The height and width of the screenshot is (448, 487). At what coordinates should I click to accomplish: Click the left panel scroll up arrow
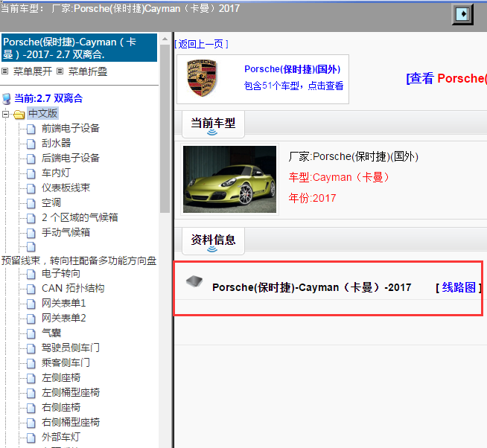pos(165,39)
